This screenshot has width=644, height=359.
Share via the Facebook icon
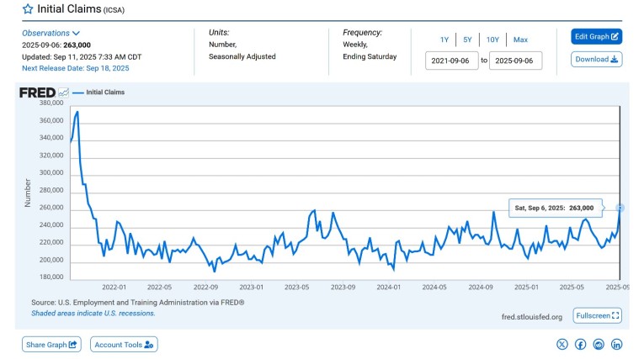click(x=580, y=344)
